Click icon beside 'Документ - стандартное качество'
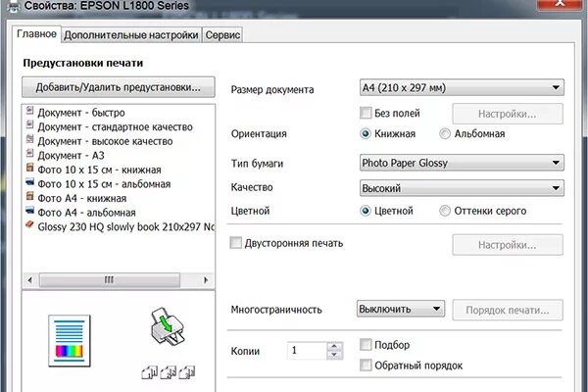 point(29,125)
